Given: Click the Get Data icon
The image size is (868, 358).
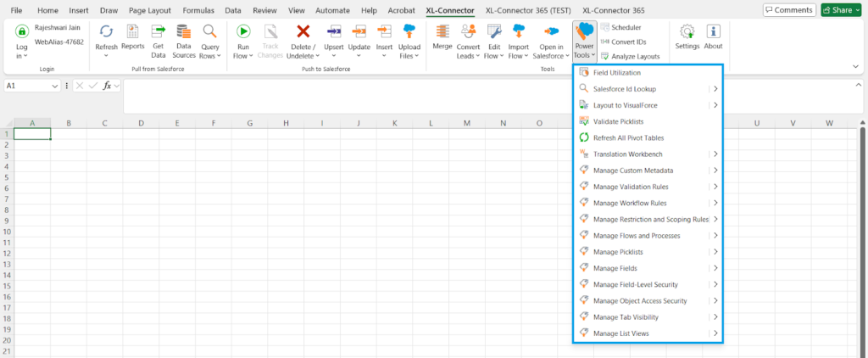Looking at the screenshot, I should coord(159,31).
